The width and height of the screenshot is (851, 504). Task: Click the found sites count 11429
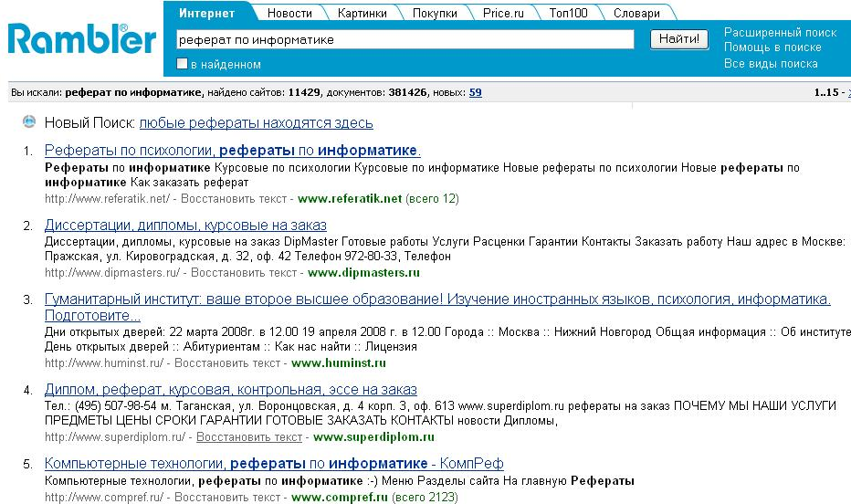304,92
